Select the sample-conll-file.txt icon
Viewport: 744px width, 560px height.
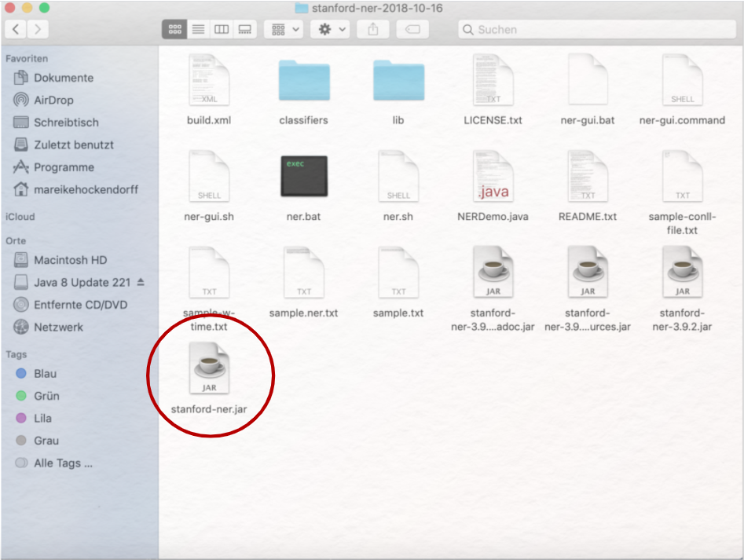682,176
